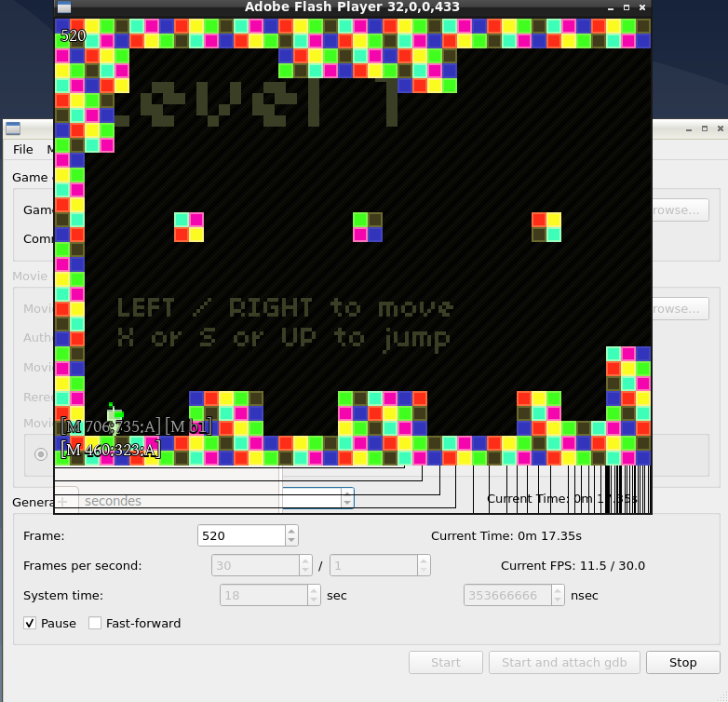Click the System time nsec field
Viewport: 728px width, 702px height.
coord(507,595)
